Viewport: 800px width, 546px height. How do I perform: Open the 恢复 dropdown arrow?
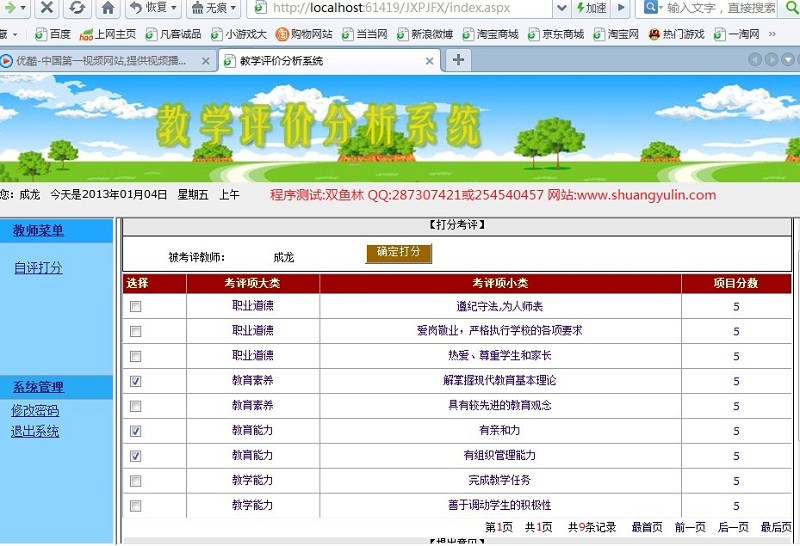[x=173, y=8]
